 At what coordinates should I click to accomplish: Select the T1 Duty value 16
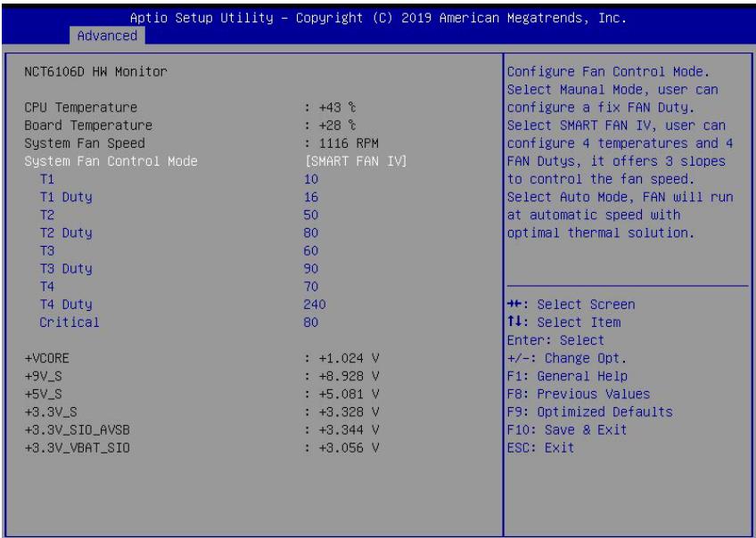point(311,197)
